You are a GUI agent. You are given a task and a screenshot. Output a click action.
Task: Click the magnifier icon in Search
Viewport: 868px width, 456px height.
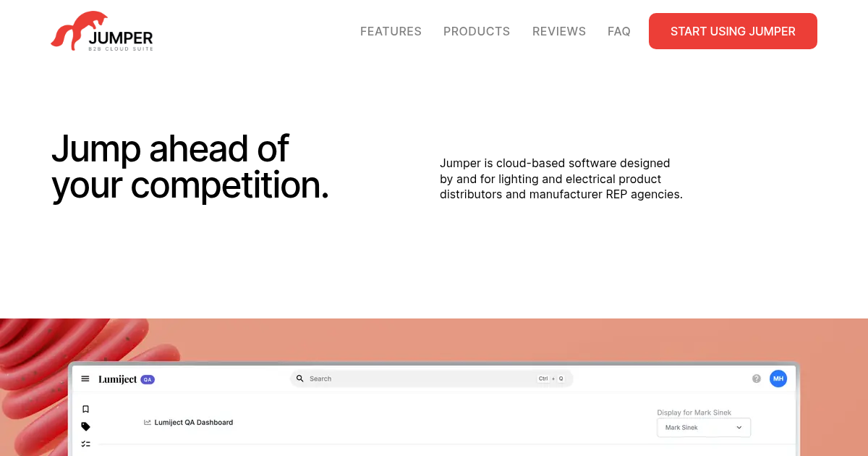point(300,379)
